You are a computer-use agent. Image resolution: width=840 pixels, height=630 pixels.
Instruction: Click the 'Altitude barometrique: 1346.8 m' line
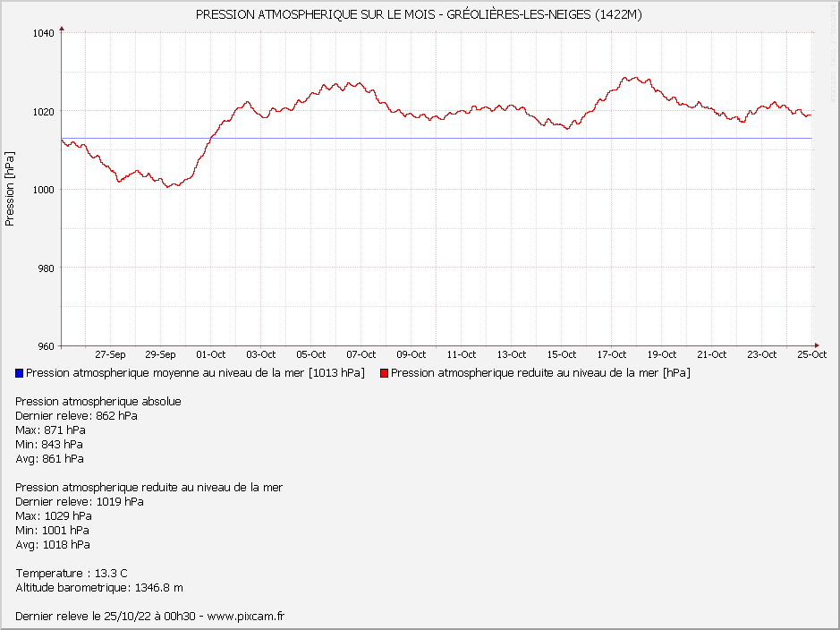tap(99, 587)
